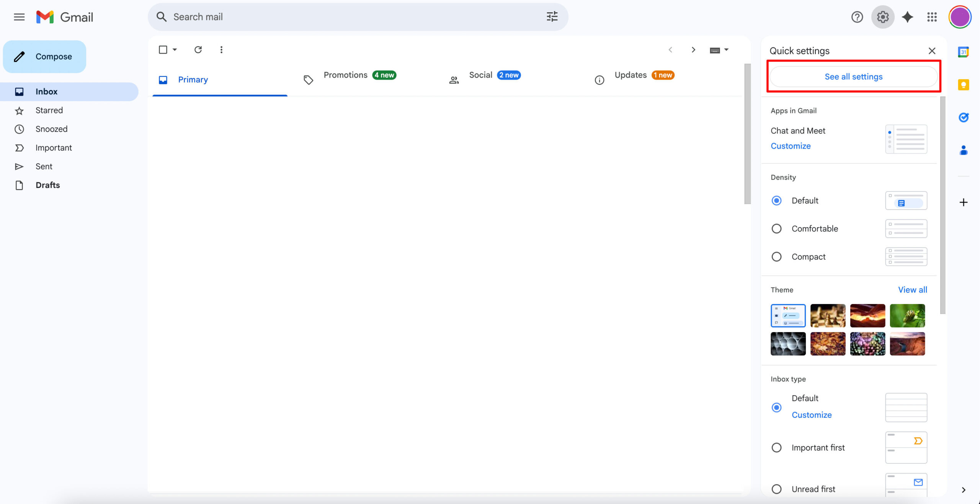Open the Gemini sparkle icon
Viewport: 980px width, 504px height.
pyautogui.click(x=908, y=17)
